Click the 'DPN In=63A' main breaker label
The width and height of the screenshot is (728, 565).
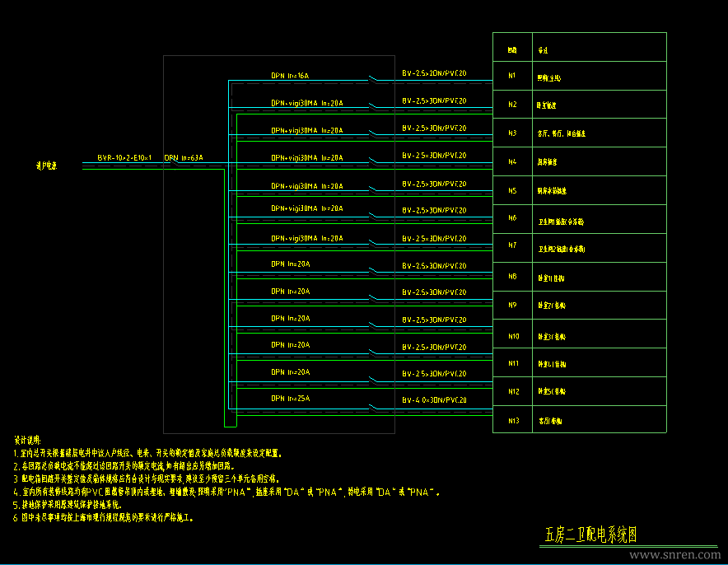click(184, 158)
